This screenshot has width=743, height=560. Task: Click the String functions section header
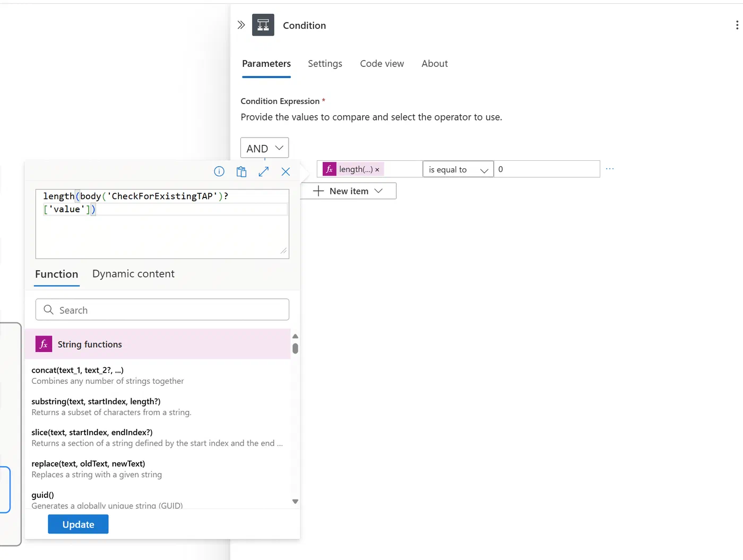coord(158,344)
